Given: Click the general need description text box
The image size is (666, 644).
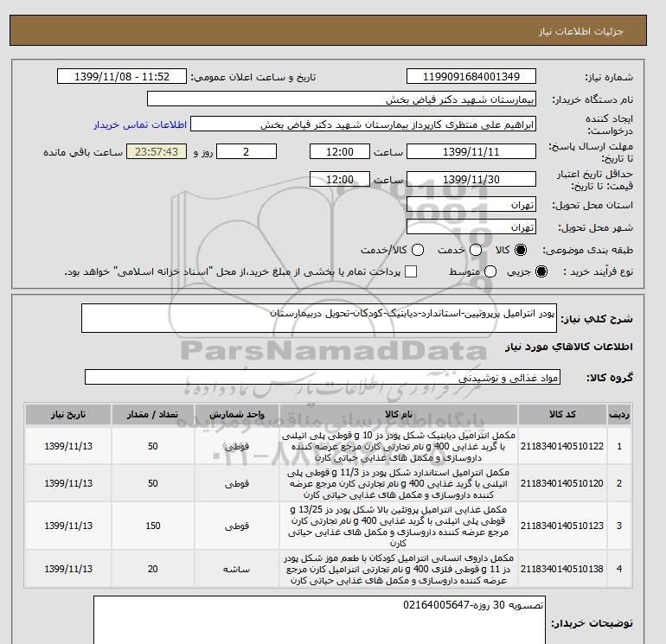Looking at the screenshot, I should pyautogui.click(x=319, y=318).
